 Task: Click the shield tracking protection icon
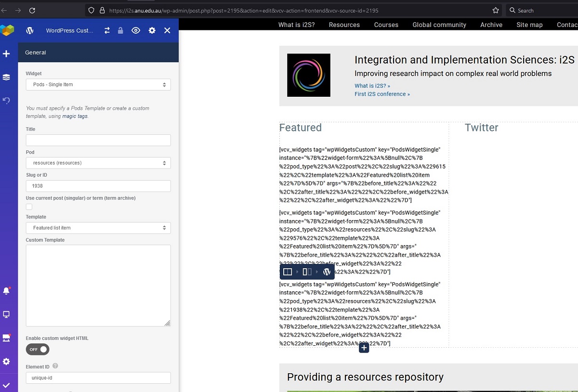click(92, 10)
